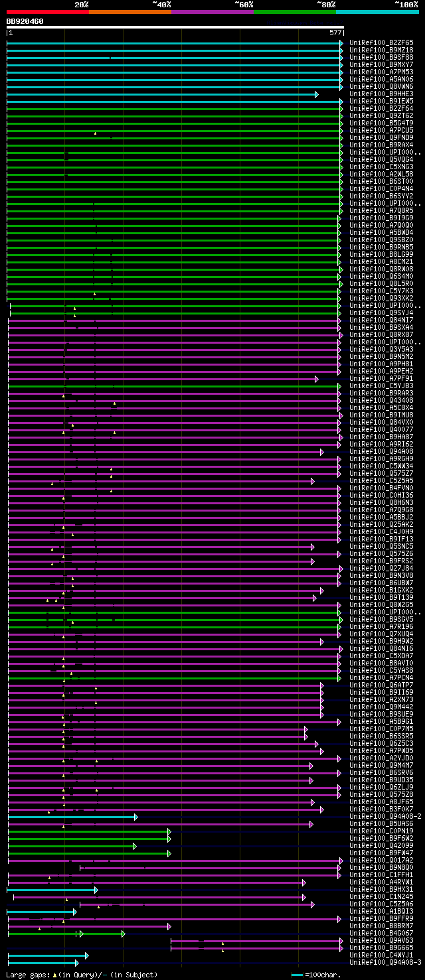Select label UniRef100_Q5SNC5
This screenshot has width=425, height=980.
point(381,547)
